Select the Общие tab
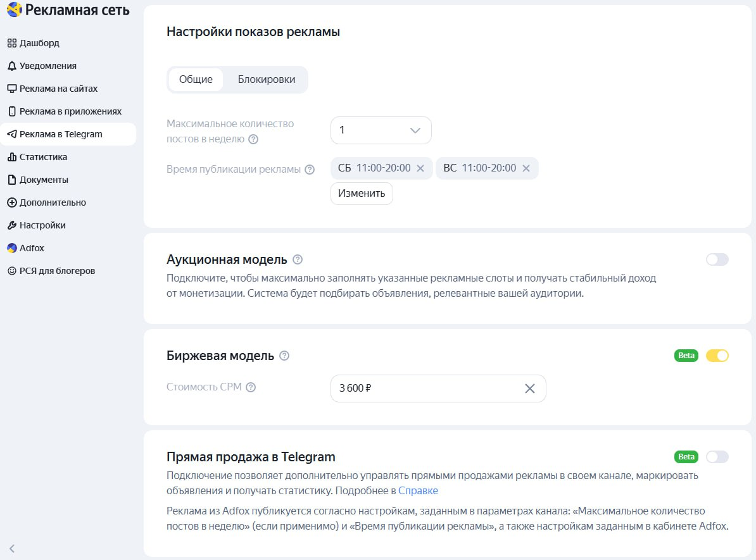Image resolution: width=756 pixels, height=560 pixels. pos(195,79)
